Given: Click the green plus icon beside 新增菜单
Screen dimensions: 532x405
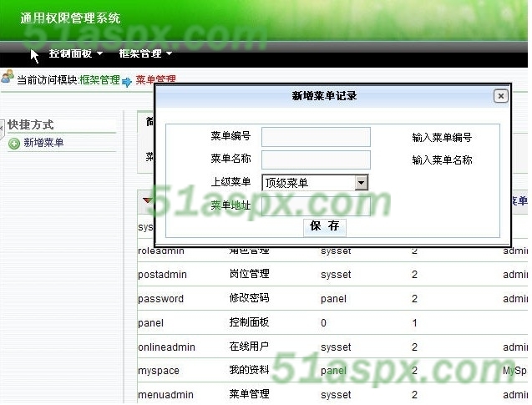Looking at the screenshot, I should (x=14, y=144).
